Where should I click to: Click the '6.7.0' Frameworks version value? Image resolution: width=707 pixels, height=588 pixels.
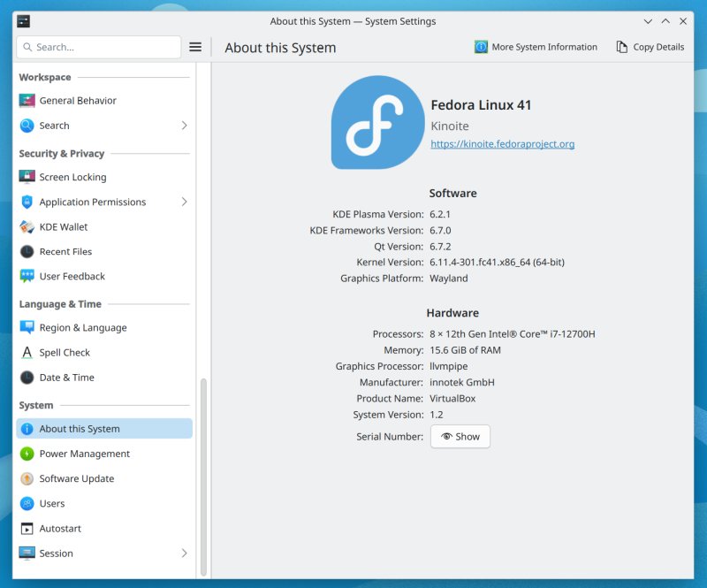[440, 231]
